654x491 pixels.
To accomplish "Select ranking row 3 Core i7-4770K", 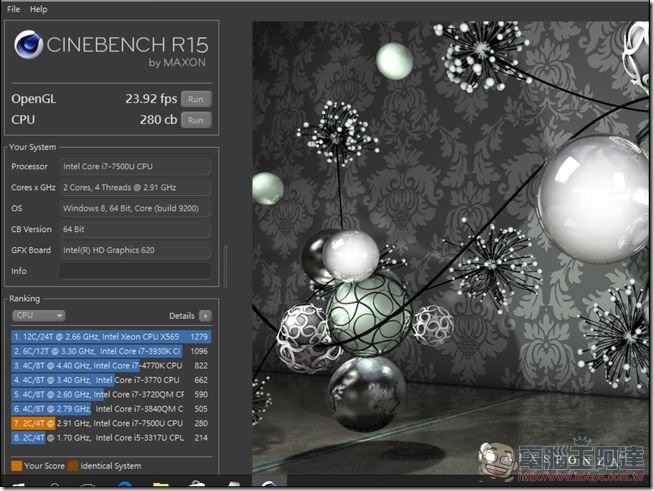I will (111, 365).
